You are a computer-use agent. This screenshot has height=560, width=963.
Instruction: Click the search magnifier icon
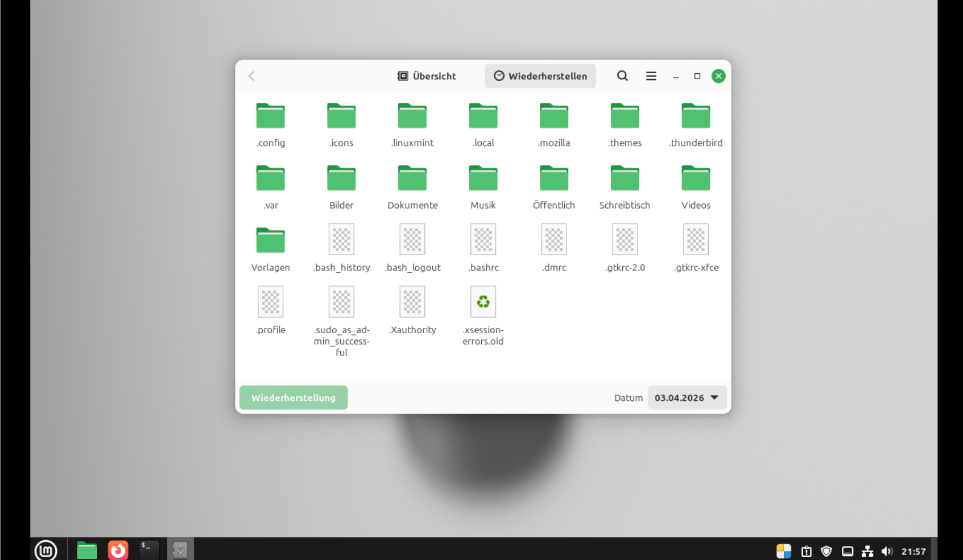[622, 76]
